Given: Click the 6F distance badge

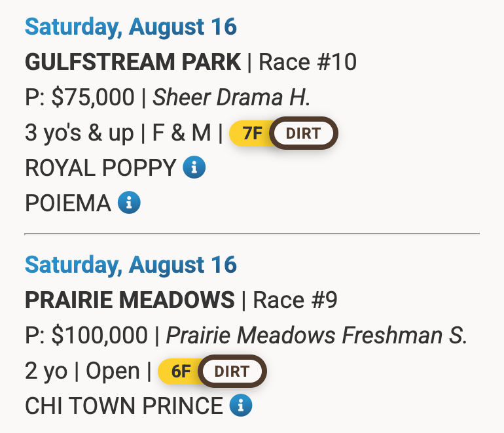Looking at the screenshot, I should (x=181, y=372).
